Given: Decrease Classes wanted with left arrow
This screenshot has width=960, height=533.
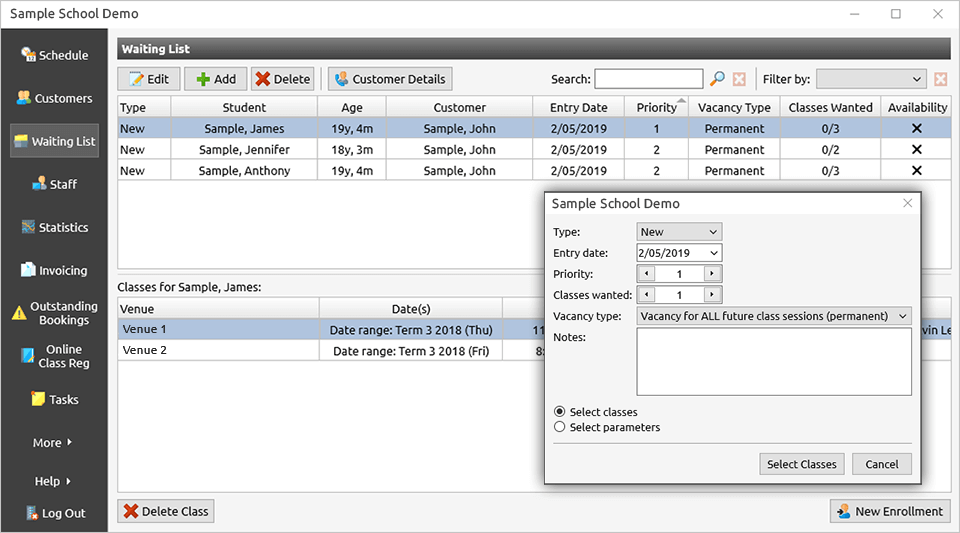Looking at the screenshot, I should click(x=646, y=295).
